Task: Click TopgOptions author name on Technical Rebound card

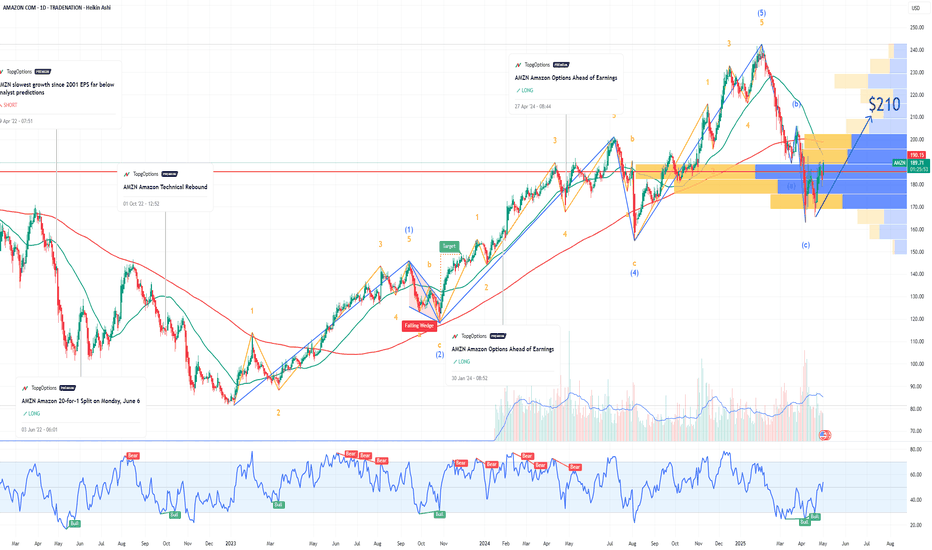Action: 146,174
